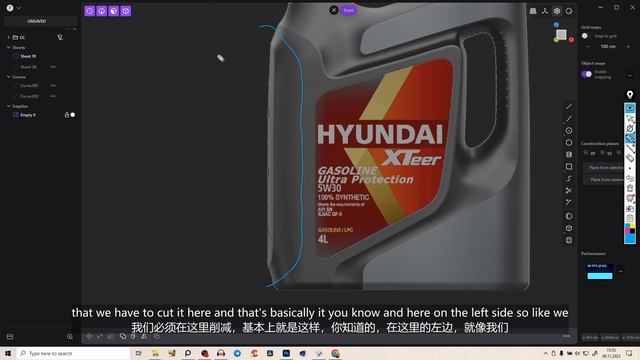640x360 pixels.
Task: Select the spiral tool in viewport toolbar
Action: pos(569,179)
